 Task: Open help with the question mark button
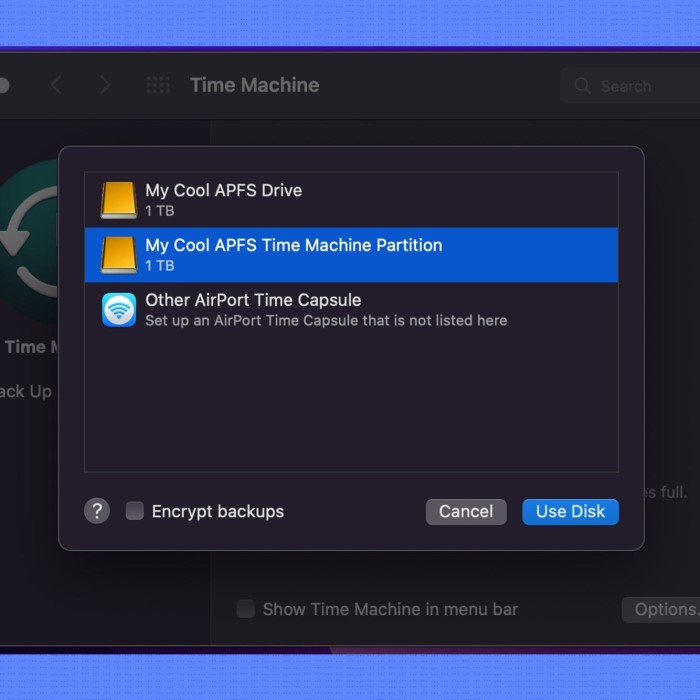coord(97,511)
